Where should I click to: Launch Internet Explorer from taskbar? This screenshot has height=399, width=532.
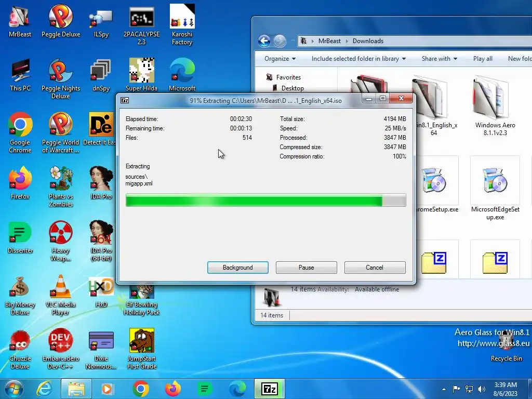pyautogui.click(x=45, y=389)
